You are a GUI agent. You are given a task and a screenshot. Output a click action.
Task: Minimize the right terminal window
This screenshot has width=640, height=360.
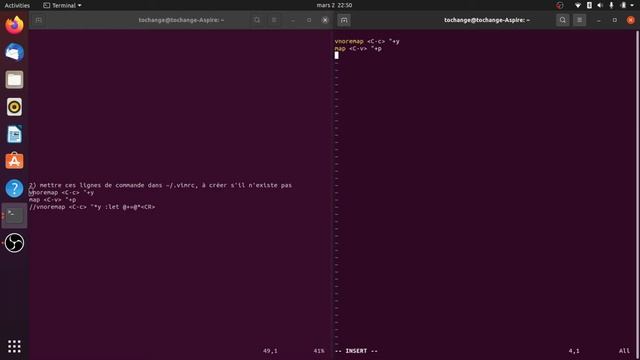pyautogui.click(x=598, y=20)
